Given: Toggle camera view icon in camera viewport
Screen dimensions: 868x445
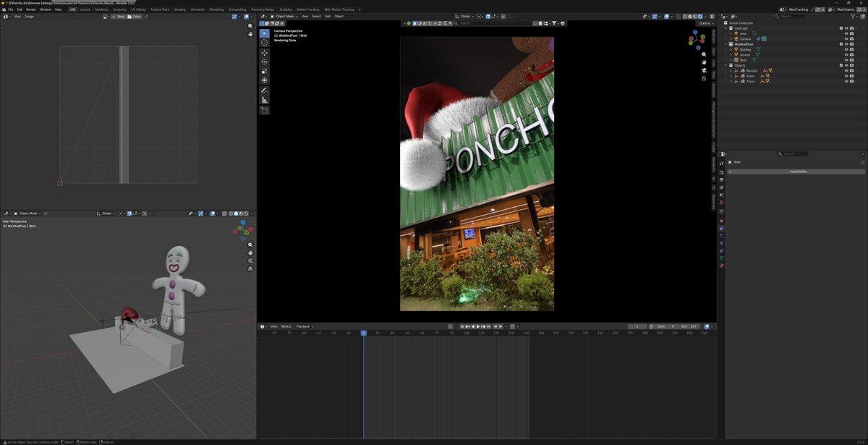Looking at the screenshot, I should point(704,70).
